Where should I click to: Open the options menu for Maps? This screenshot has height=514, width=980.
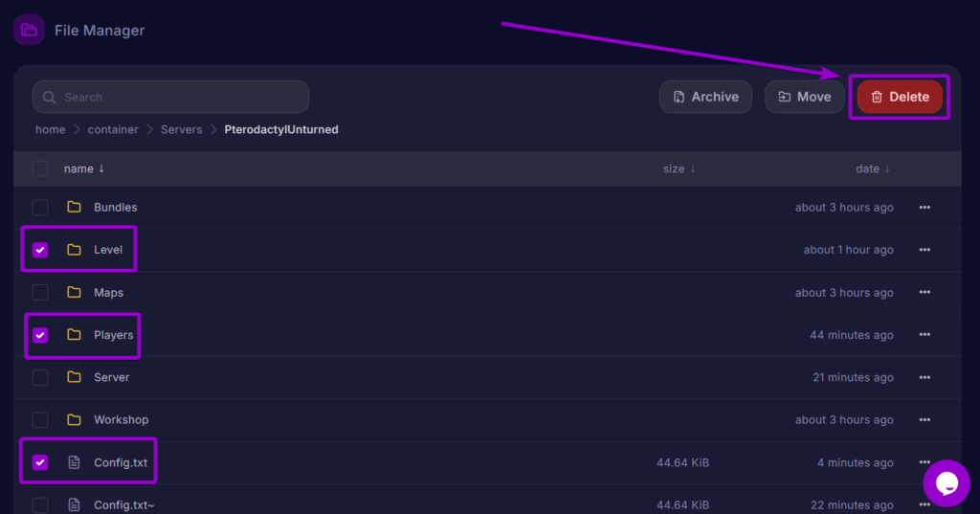tap(924, 293)
